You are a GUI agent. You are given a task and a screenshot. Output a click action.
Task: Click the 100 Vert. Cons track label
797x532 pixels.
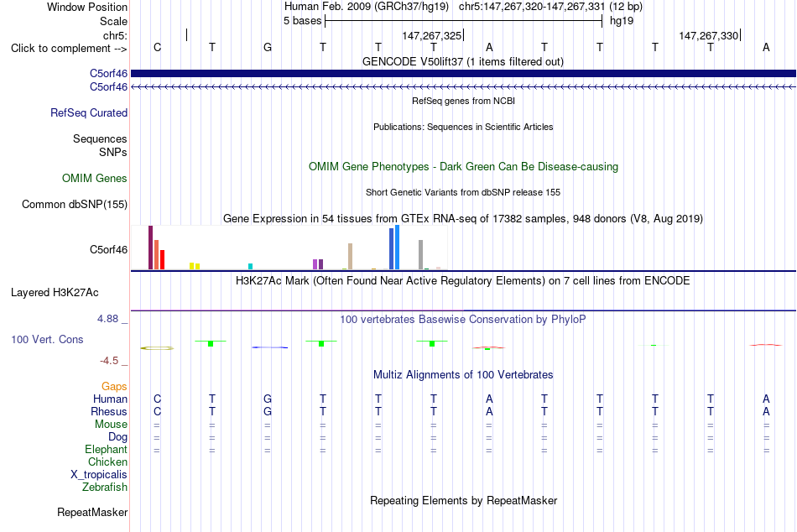pyautogui.click(x=47, y=340)
